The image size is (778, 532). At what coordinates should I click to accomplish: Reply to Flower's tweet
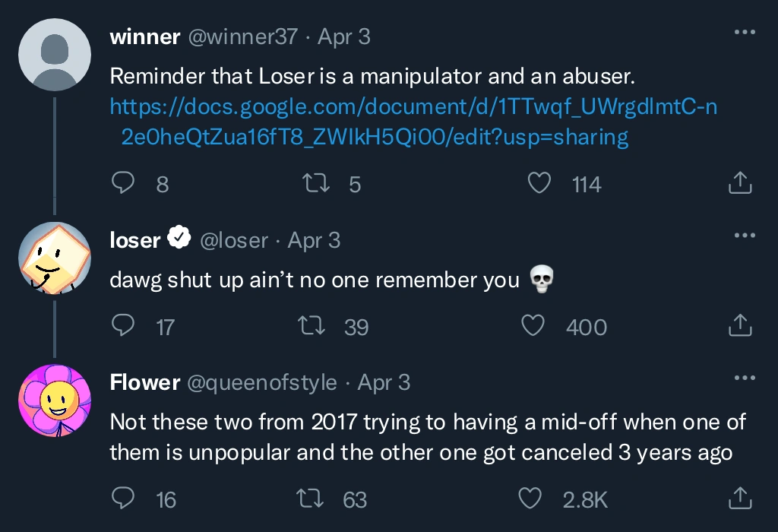(x=122, y=499)
